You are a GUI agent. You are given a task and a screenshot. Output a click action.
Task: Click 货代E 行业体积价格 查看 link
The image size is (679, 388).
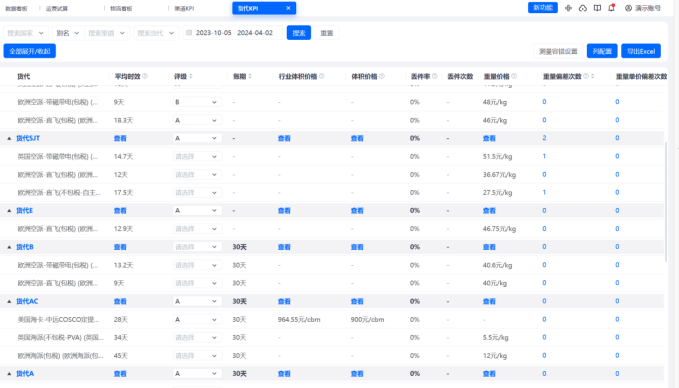[x=284, y=210]
